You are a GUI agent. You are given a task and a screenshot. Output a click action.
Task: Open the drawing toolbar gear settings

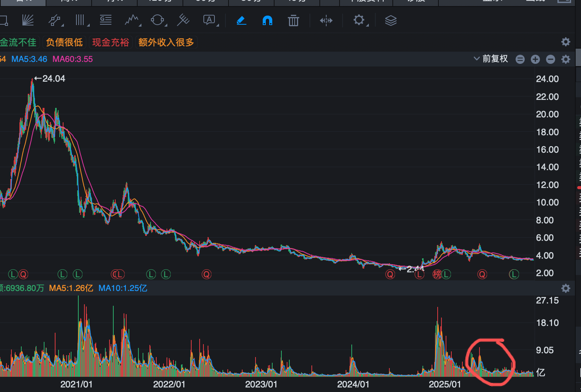(x=359, y=20)
